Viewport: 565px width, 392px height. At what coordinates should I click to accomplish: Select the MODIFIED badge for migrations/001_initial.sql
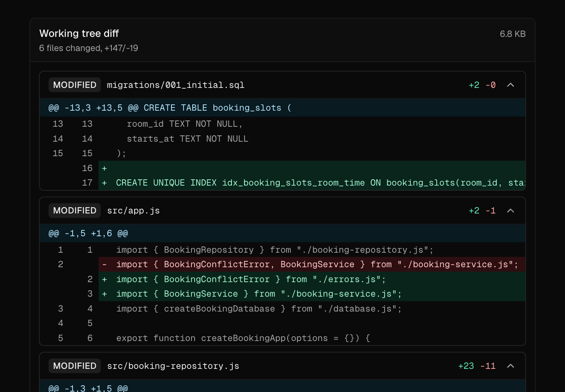click(75, 85)
